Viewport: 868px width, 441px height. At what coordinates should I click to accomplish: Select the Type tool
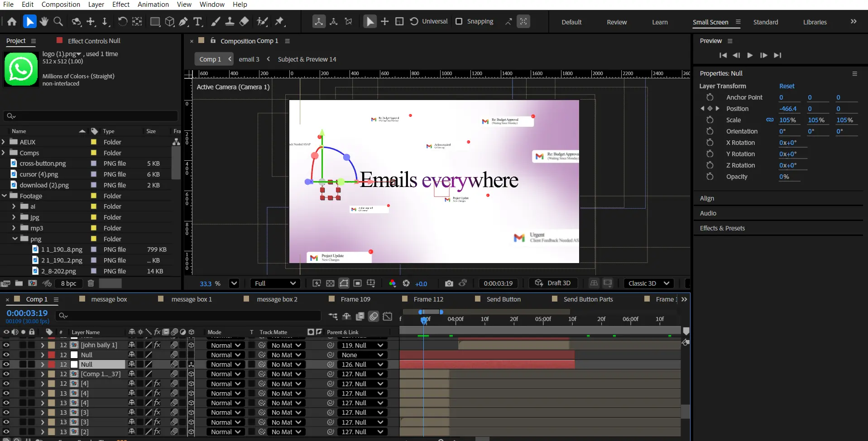pos(198,21)
